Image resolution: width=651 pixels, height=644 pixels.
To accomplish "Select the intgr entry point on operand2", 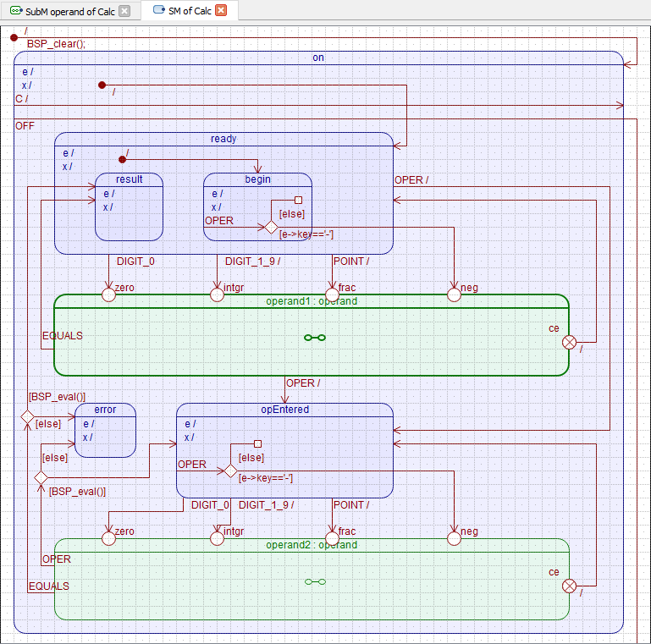I will point(217,538).
